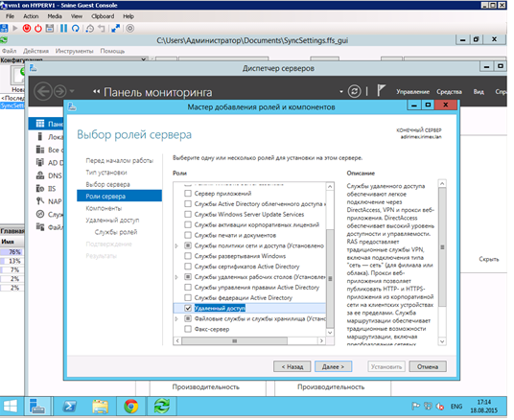Image resolution: width=514 pixels, height=420 pixels.
Task: Expand Службы удаленных рабочих столов node
Action: click(x=176, y=277)
